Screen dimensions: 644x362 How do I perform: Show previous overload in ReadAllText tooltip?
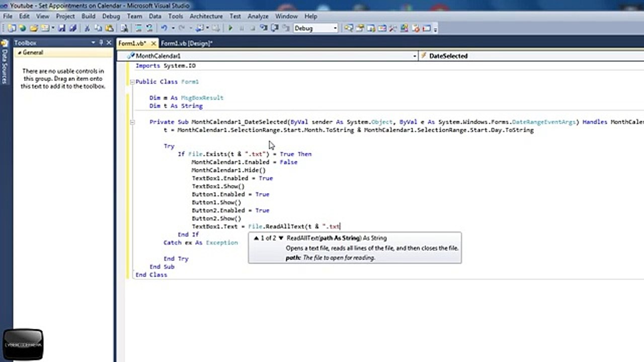tap(256, 238)
